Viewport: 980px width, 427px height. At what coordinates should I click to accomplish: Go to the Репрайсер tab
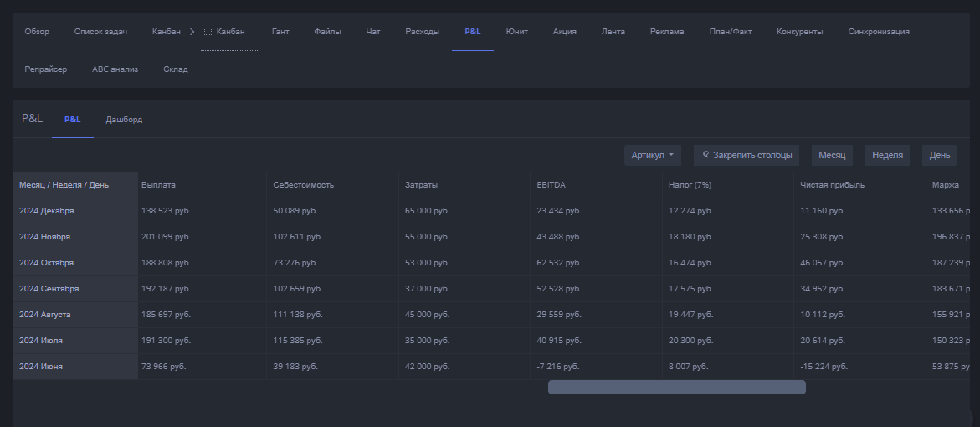coord(46,69)
